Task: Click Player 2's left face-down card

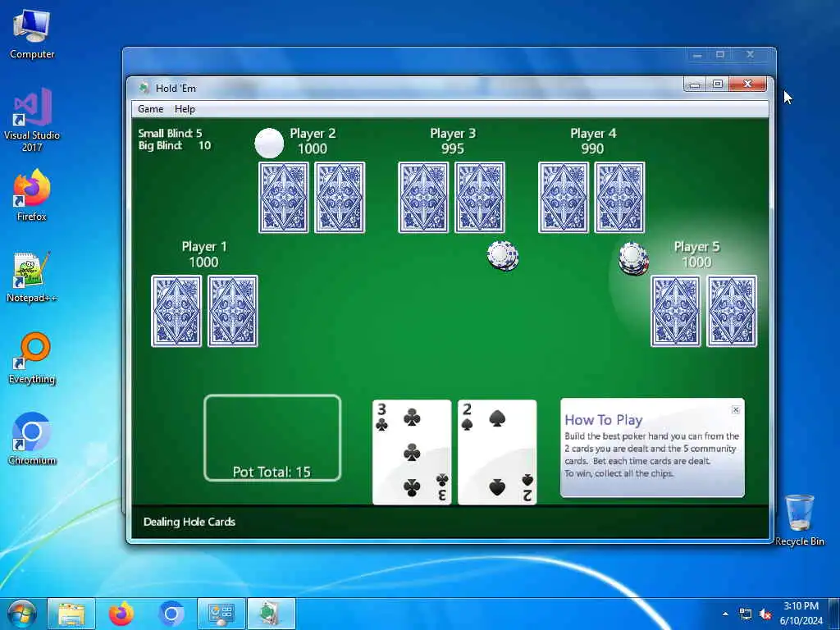Action: [283, 198]
